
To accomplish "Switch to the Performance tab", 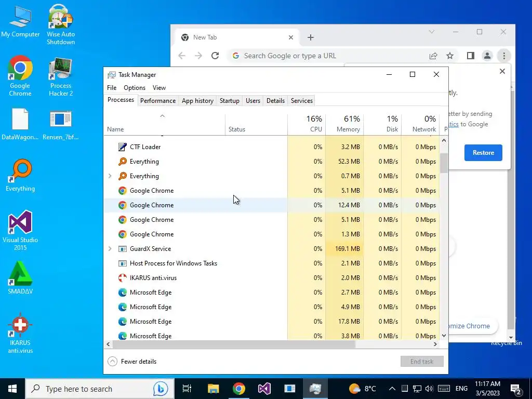I will 158,101.
